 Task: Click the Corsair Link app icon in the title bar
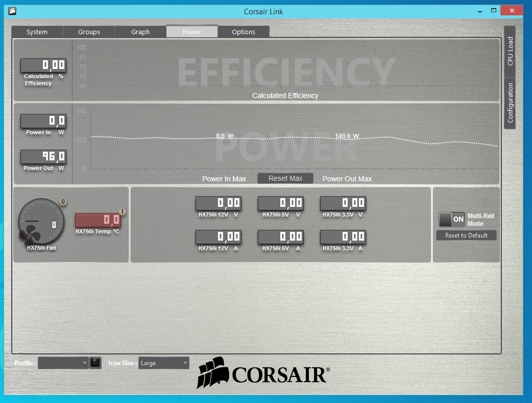pyautogui.click(x=12, y=11)
